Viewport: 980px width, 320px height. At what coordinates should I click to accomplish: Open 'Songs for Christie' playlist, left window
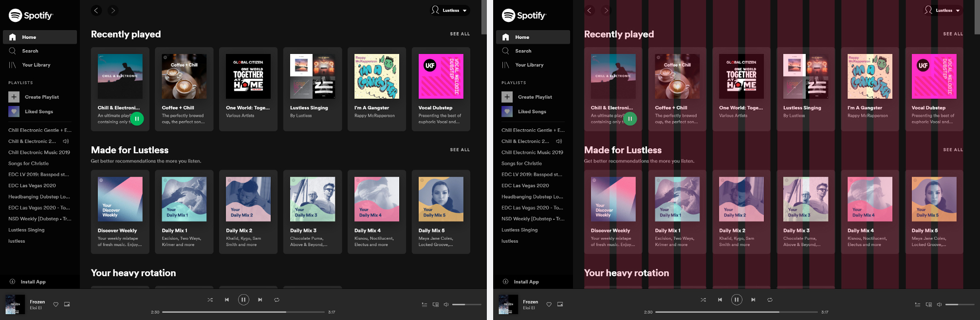coord(28,163)
